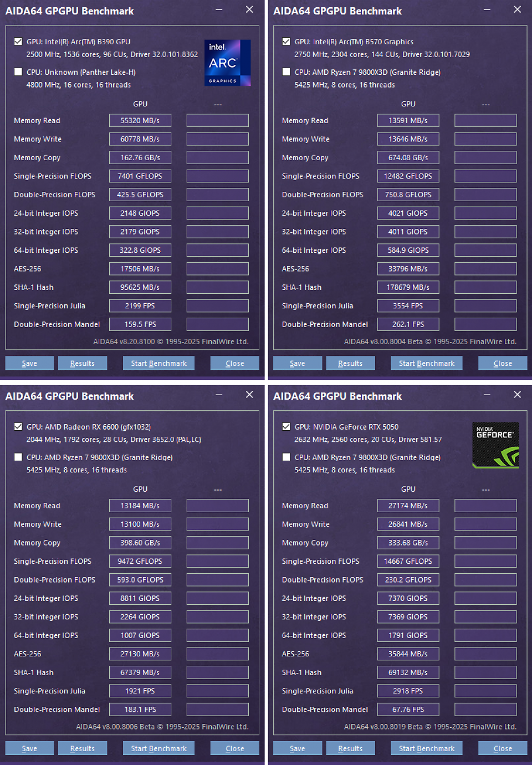
Task: Close the Radeon RX 6600 window via X
Action: [249, 395]
